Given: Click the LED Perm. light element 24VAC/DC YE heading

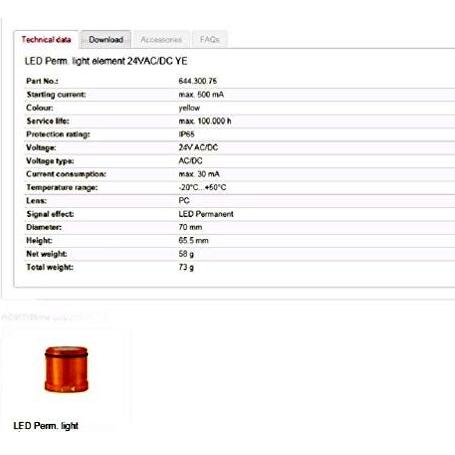Looking at the screenshot, I should 106,61.
